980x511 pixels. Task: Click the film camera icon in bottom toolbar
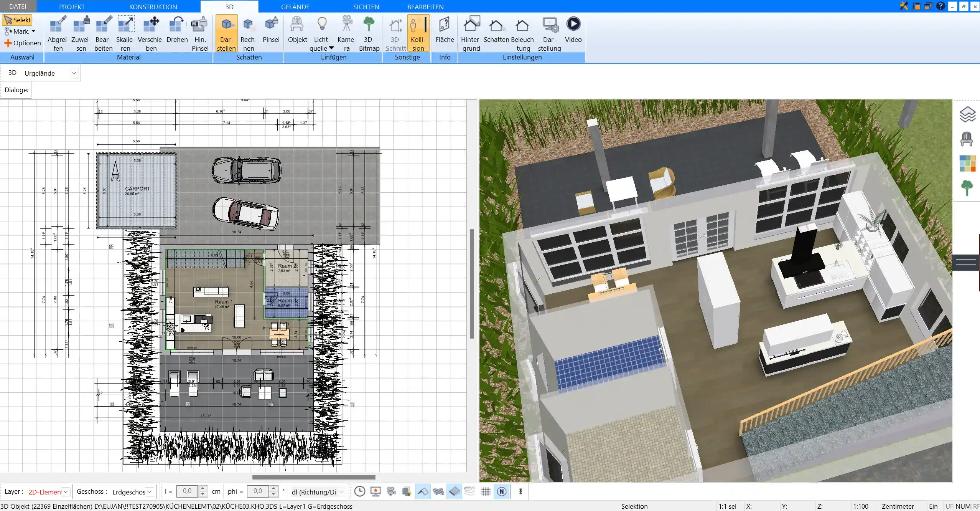click(391, 491)
